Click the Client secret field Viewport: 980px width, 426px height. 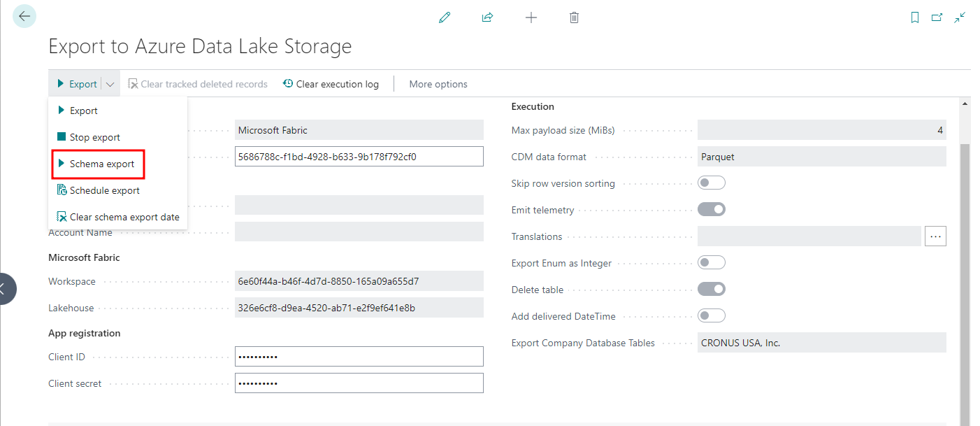[x=359, y=383]
